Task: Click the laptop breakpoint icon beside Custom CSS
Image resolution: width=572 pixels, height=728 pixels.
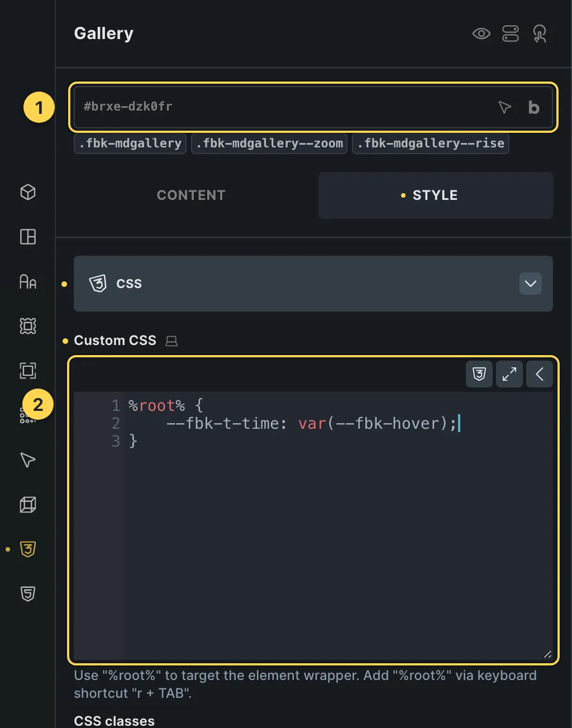Action: click(x=171, y=341)
